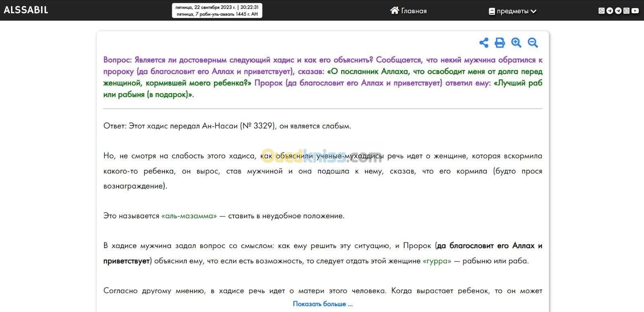Open the Instagram icon in the header
Viewport: 644px width, 312px height.
626,11
